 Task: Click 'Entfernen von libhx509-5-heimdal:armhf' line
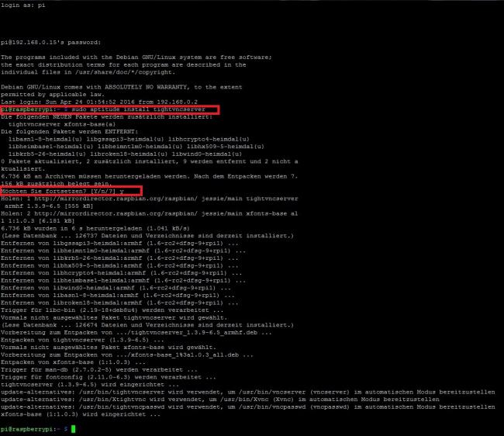pyautogui.click(x=119, y=265)
